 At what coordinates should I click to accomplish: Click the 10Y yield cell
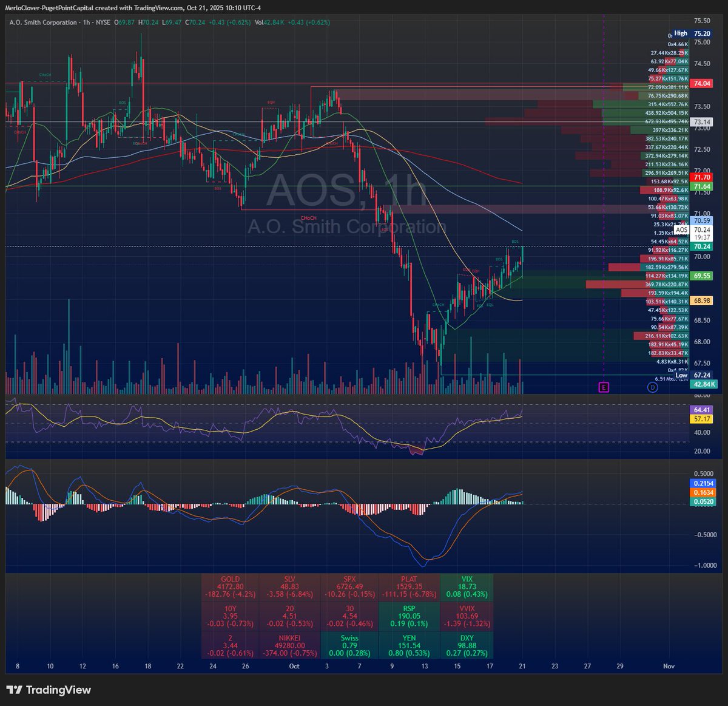coord(231,616)
